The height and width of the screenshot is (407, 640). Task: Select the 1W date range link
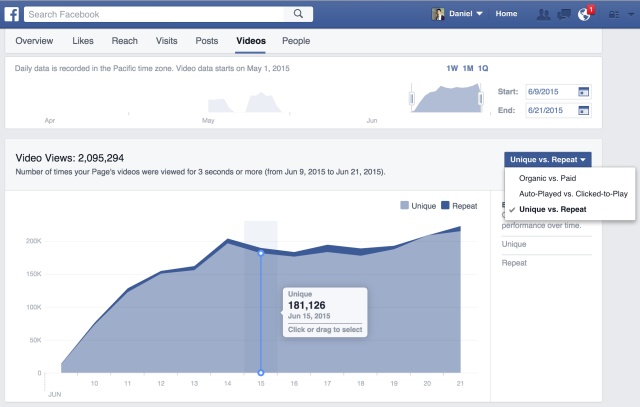[x=453, y=68]
